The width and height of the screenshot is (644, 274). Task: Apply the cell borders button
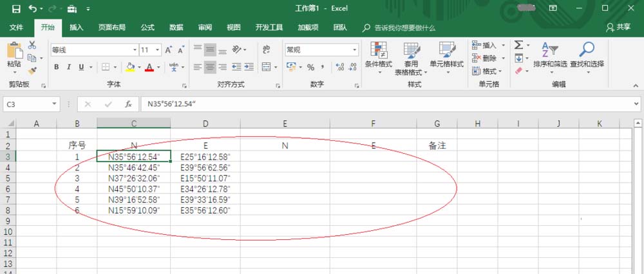click(x=106, y=67)
